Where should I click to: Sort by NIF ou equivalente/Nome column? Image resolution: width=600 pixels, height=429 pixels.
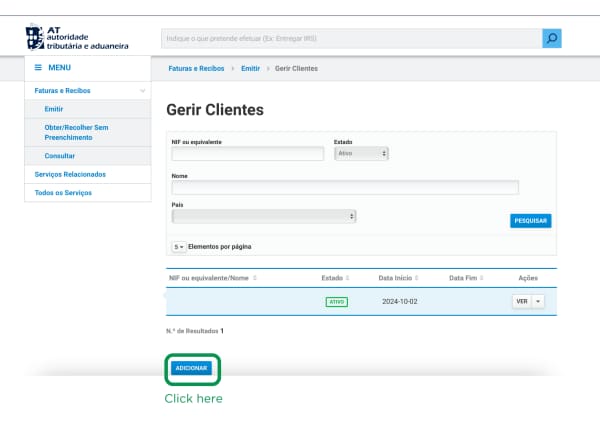coord(213,278)
